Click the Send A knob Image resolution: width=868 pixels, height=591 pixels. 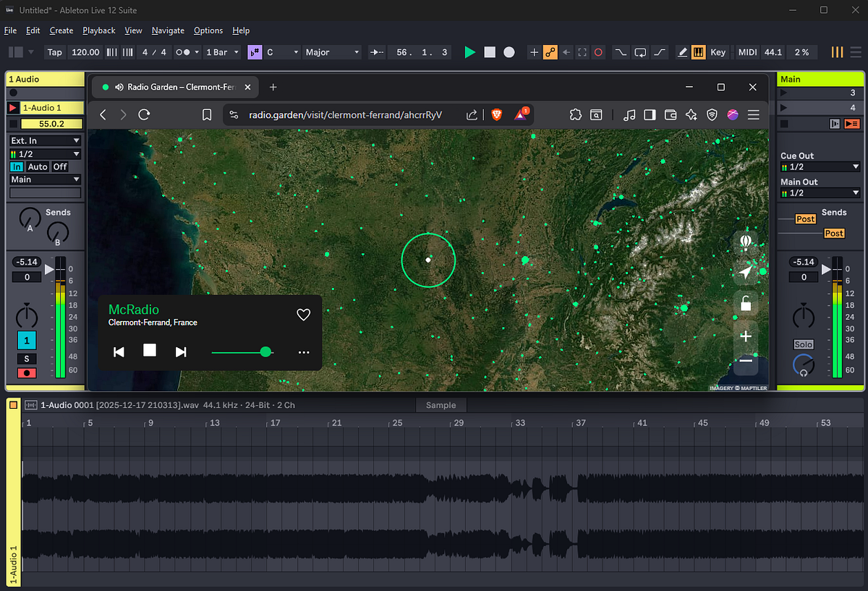point(30,217)
